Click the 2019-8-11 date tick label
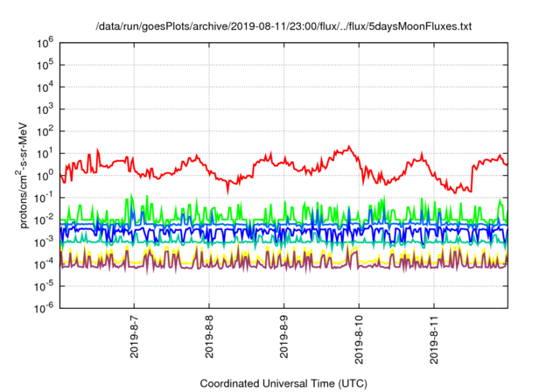Viewport: 560px width, 392px height. coord(434,339)
